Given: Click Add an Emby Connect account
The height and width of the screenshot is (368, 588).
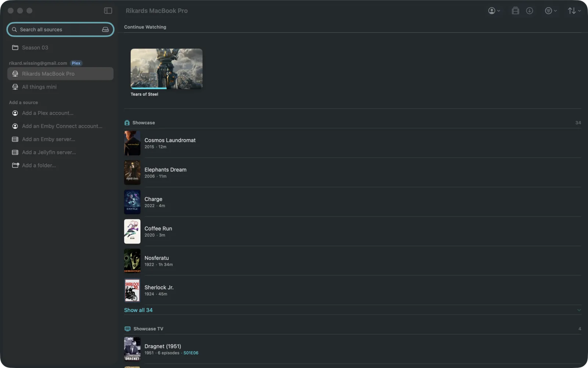Looking at the screenshot, I should click(x=60, y=126).
